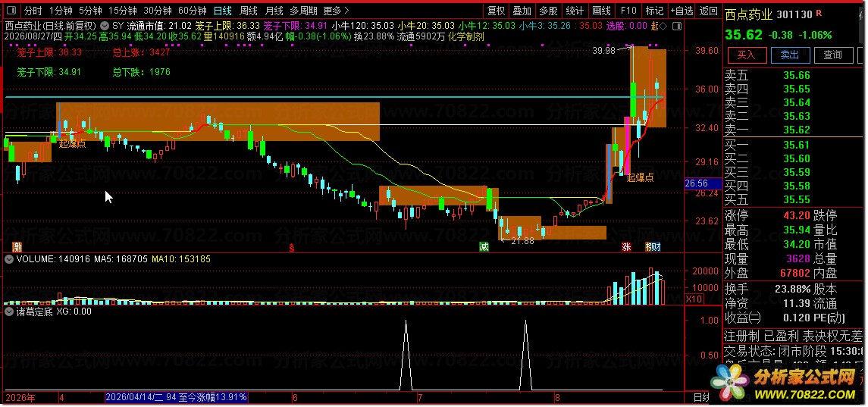This screenshot has height=407, width=868.
Task: Toggle the left sidebar panel icon
Action: [12, 11]
